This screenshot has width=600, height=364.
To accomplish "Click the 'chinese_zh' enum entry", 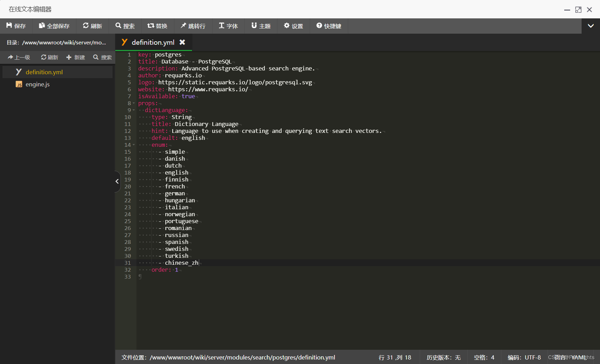I will tap(182, 263).
